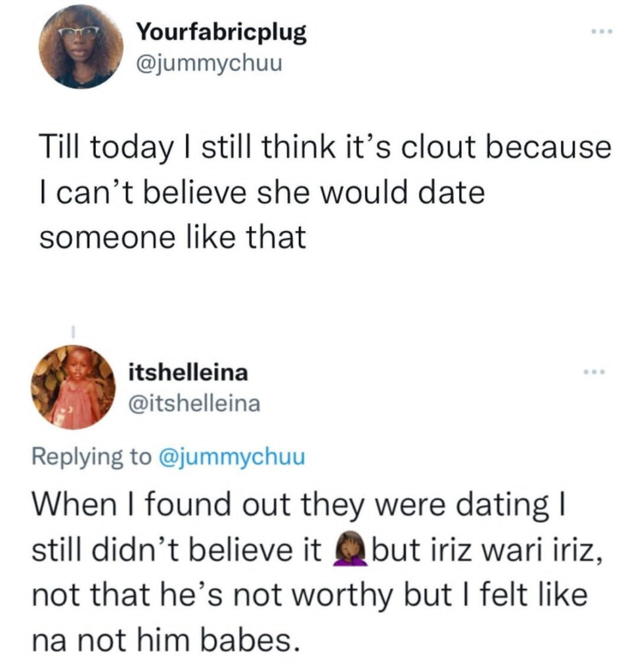
Task: Open the itshelleina display name
Action: tap(188, 373)
